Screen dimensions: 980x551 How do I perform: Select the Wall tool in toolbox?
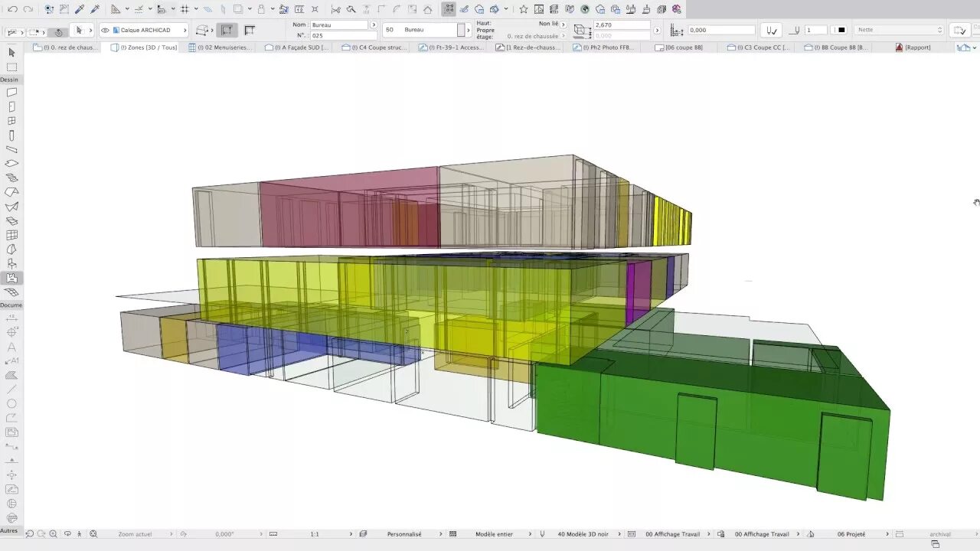pos(11,92)
